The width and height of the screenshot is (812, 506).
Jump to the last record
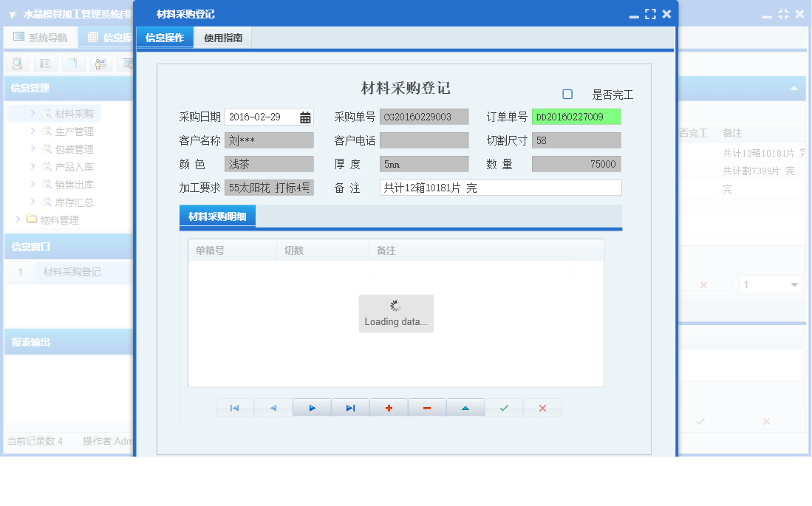click(350, 407)
